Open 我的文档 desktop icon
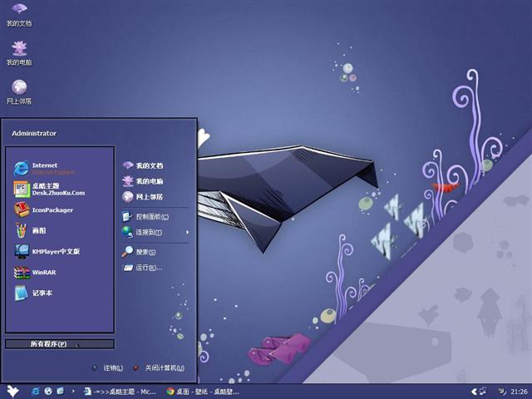The image size is (532, 399). point(19,15)
